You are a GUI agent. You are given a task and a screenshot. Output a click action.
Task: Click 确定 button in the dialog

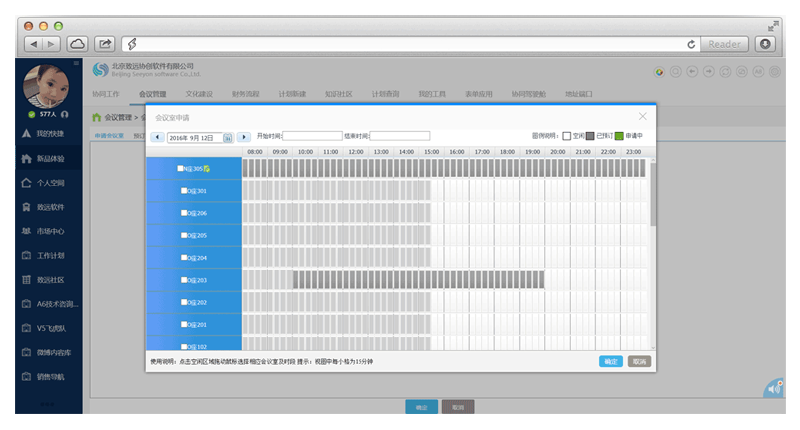click(x=609, y=361)
